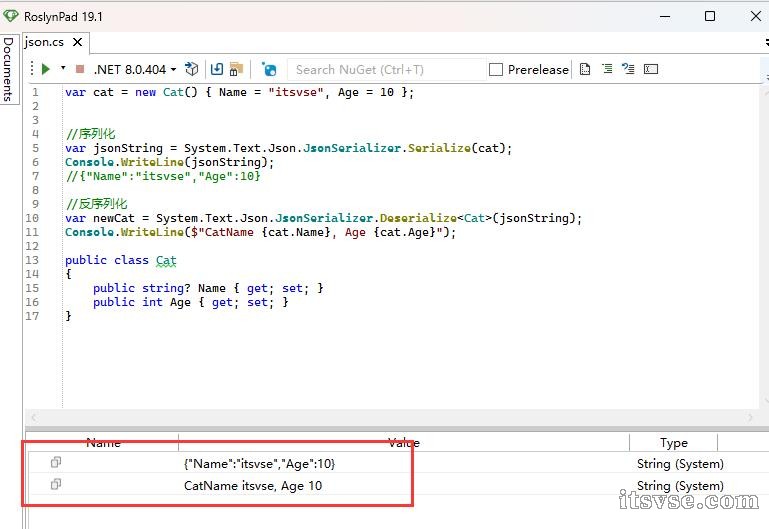Open the run options dropdown arrow

click(63, 68)
